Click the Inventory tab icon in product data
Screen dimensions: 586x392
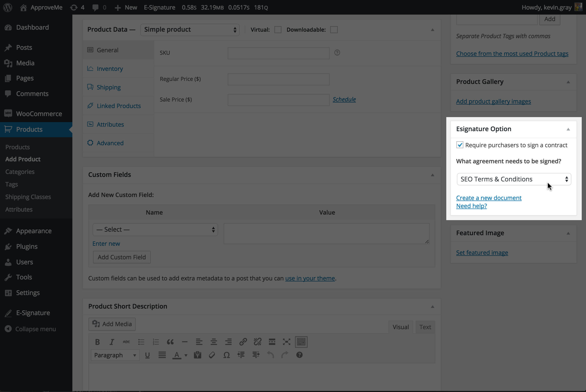pos(90,68)
